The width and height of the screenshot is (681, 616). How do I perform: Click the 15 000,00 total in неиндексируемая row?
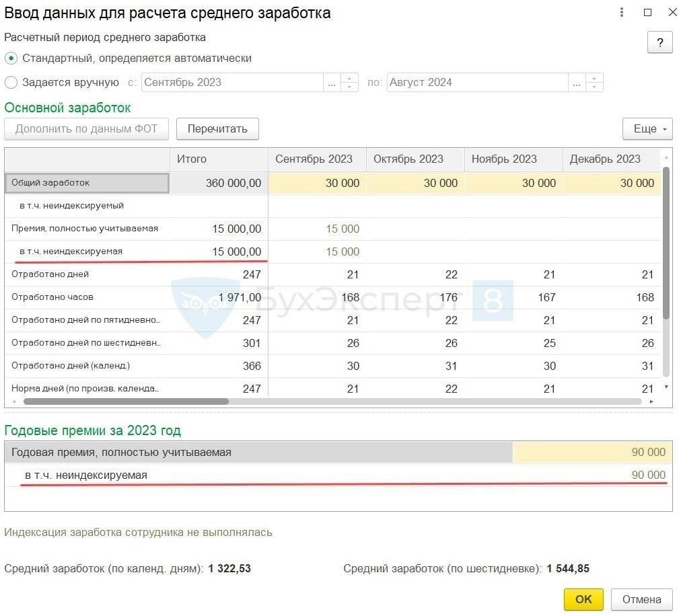click(219, 252)
